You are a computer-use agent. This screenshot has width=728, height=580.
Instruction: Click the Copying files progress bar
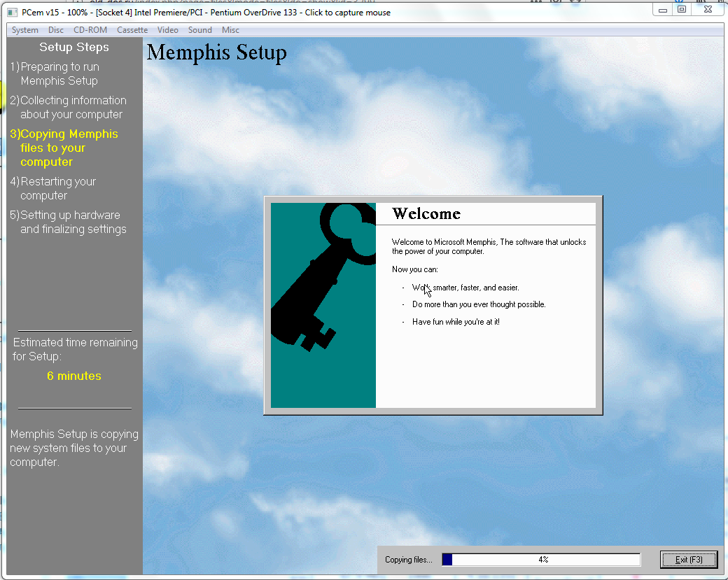541,560
